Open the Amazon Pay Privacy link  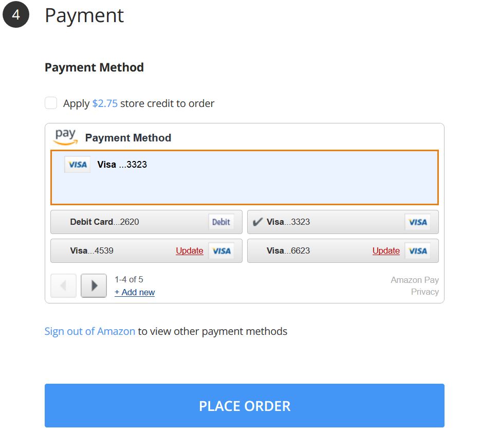tap(424, 292)
